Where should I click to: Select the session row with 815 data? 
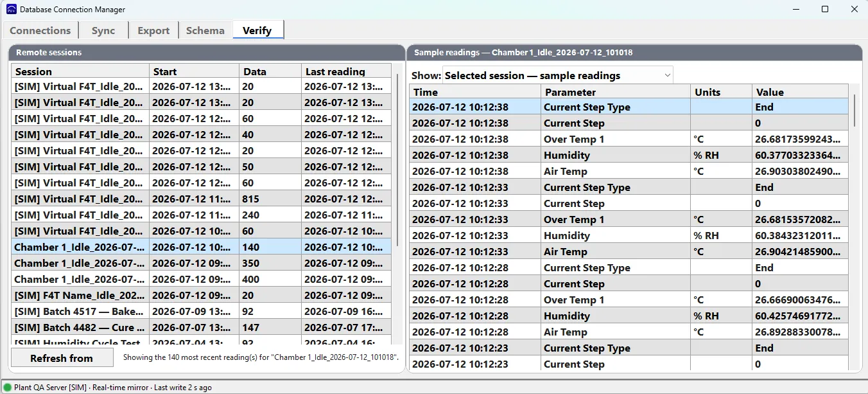(201, 199)
